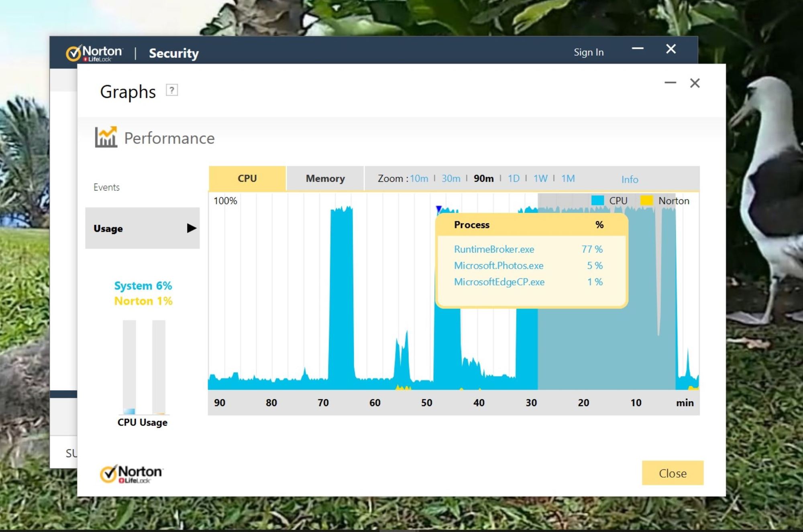Screen dimensions: 803x532
Task: Click Sign In in Norton Security window
Action: pos(589,52)
